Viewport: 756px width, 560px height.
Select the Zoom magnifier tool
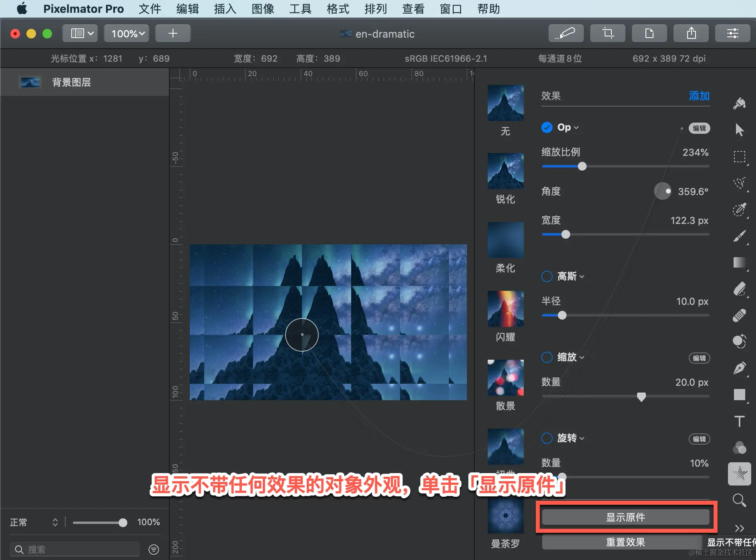coord(739,500)
